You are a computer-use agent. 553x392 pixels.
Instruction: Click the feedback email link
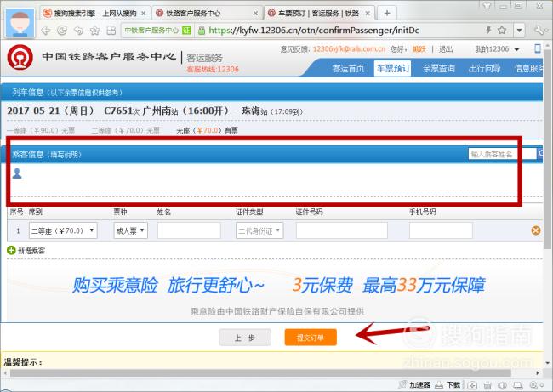(x=349, y=49)
